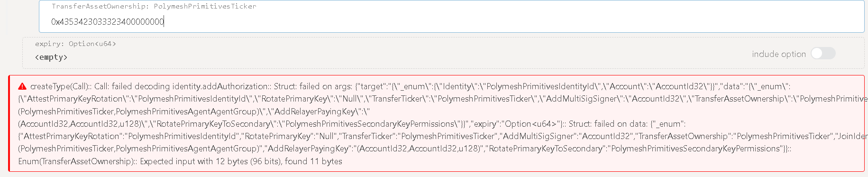Image resolution: width=868 pixels, height=177 pixels.
Task: Click Enum(TransferAssetOwnership):: text in last error line
Action: coord(78,161)
